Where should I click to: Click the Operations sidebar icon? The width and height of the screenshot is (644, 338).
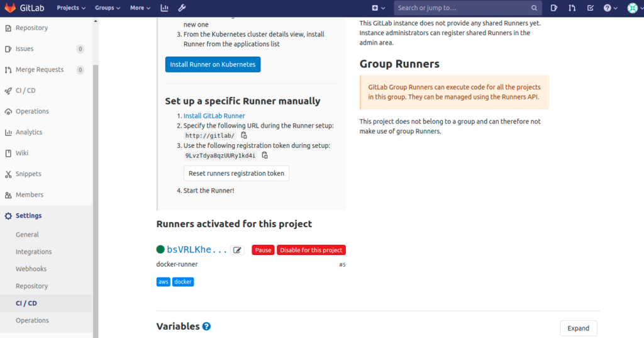point(8,111)
